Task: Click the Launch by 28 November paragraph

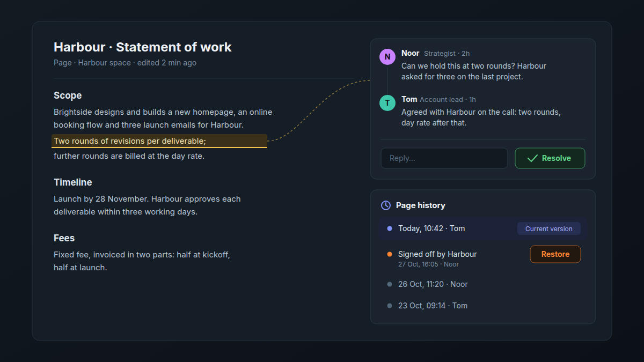Action: pos(147,205)
